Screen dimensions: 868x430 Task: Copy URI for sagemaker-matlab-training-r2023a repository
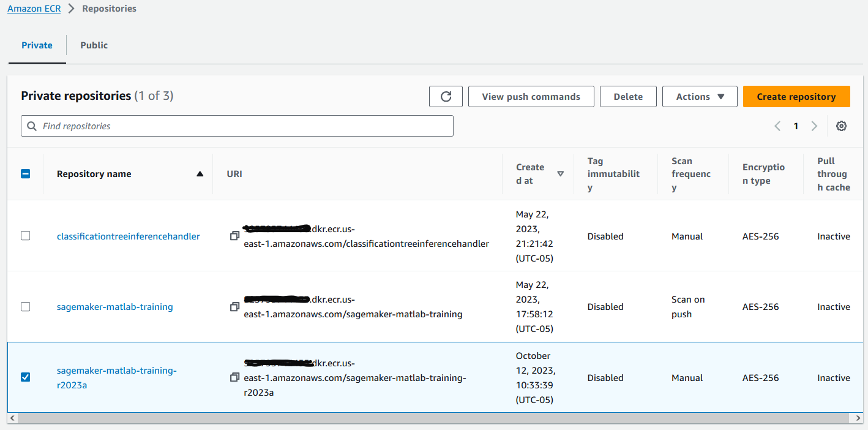click(x=234, y=377)
